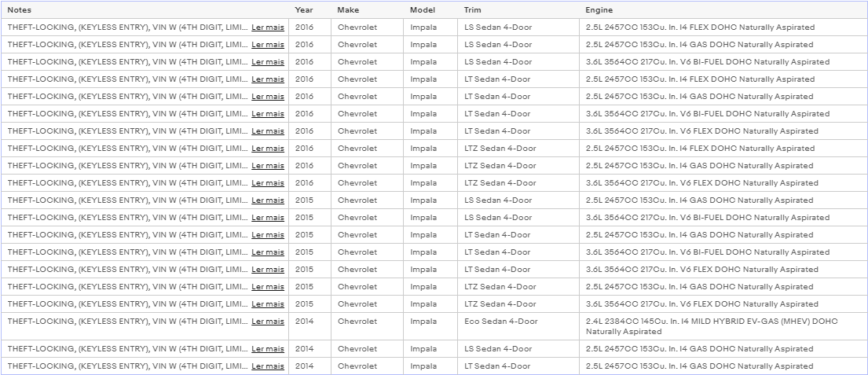Expand notes for 2014 LS Sedan row
This screenshot has height=375, width=868.
pyautogui.click(x=268, y=348)
